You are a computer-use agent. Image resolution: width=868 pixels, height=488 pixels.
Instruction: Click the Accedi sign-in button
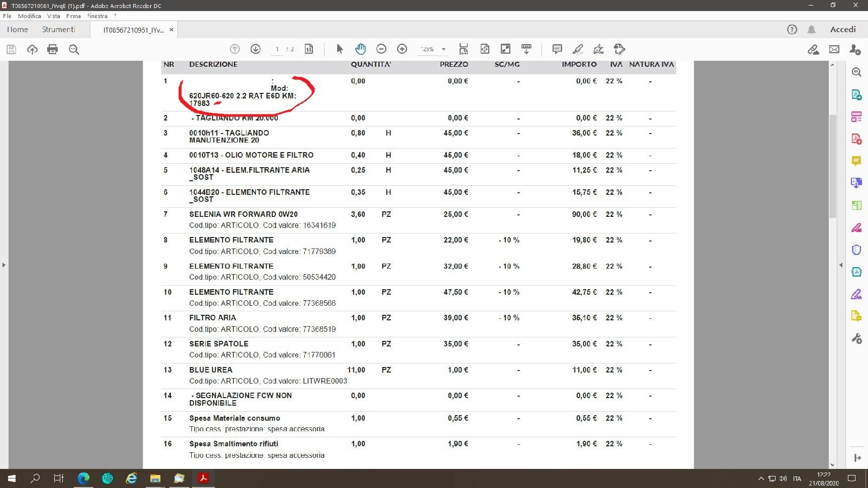[842, 30]
